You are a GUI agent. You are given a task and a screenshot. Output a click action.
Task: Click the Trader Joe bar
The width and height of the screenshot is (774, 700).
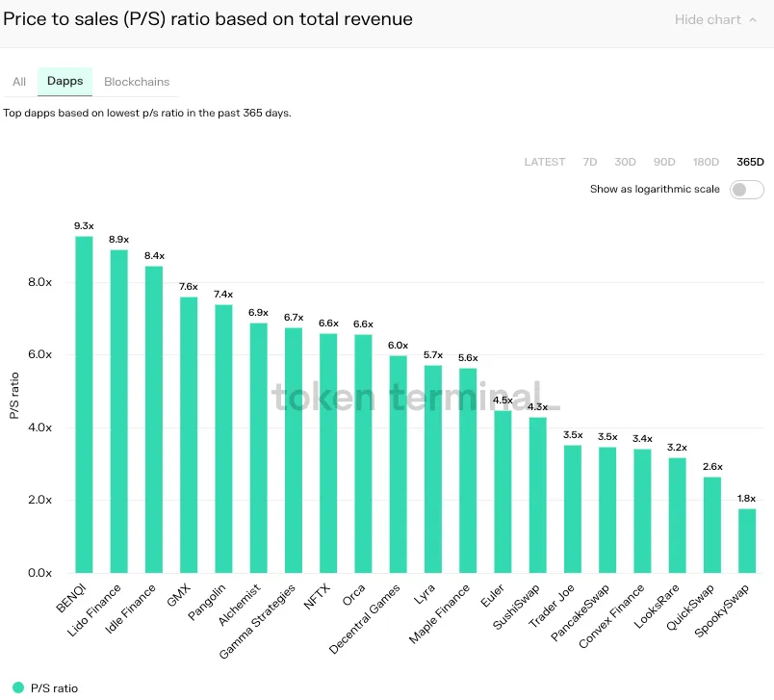(x=573, y=509)
